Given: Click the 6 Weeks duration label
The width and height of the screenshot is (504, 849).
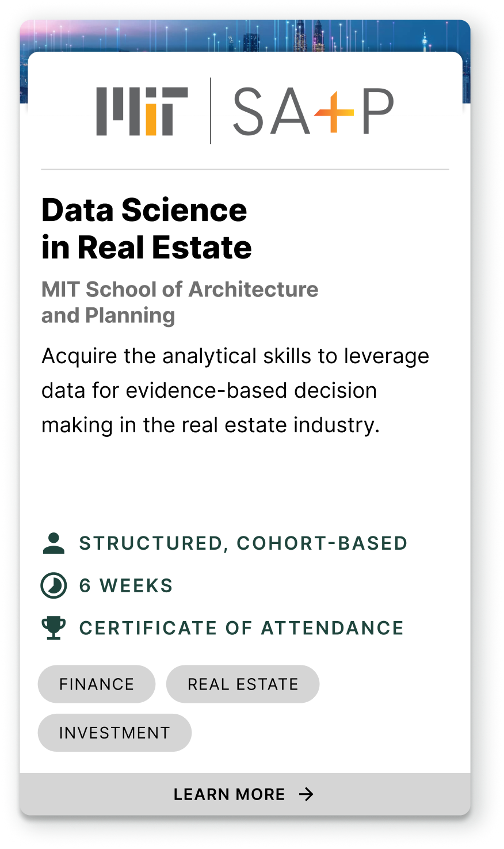Looking at the screenshot, I should point(126,586).
